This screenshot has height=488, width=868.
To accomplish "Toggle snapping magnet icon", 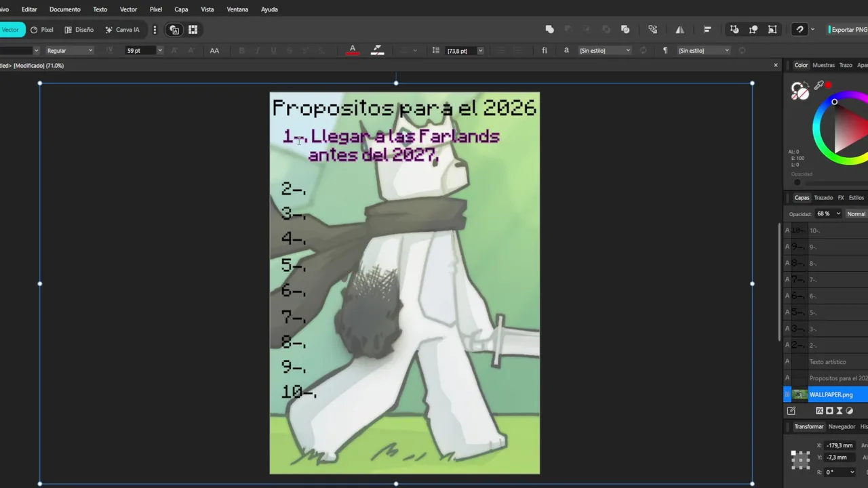I will (x=800, y=30).
